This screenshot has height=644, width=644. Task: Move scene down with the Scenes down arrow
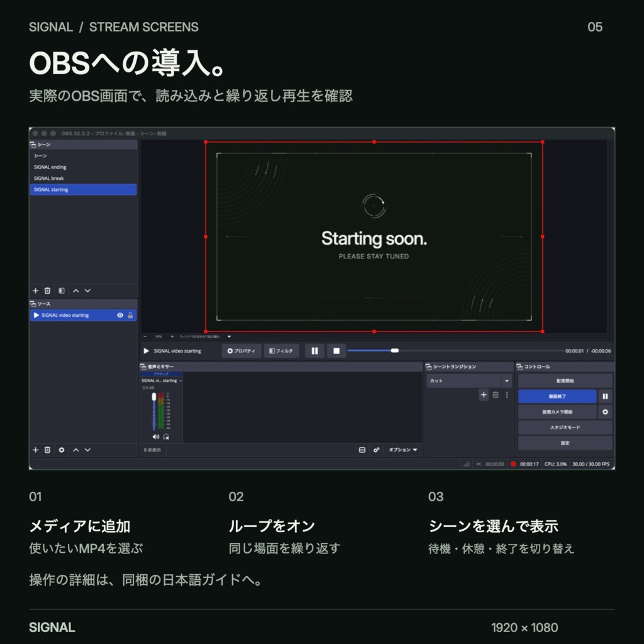tap(87, 291)
